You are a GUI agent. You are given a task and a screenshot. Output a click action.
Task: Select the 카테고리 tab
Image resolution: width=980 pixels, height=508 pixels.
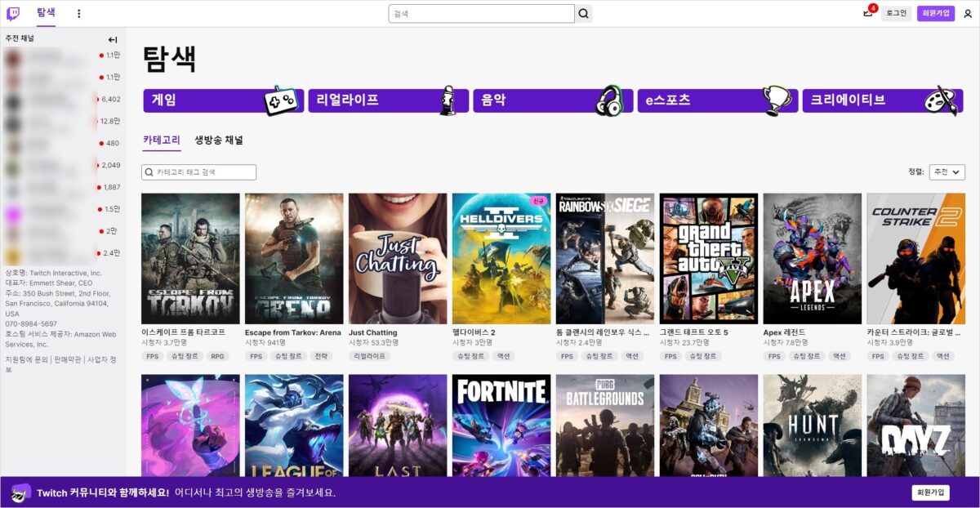(161, 140)
